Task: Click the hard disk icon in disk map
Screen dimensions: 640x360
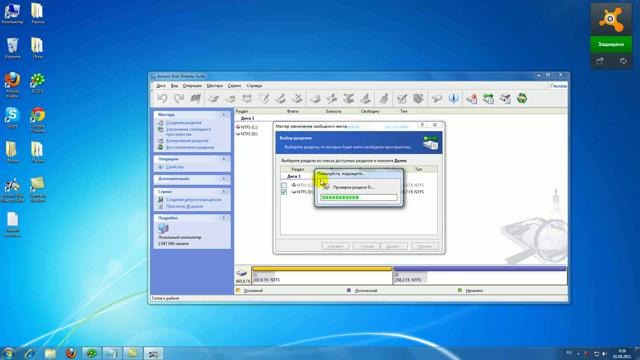Action: (242, 273)
